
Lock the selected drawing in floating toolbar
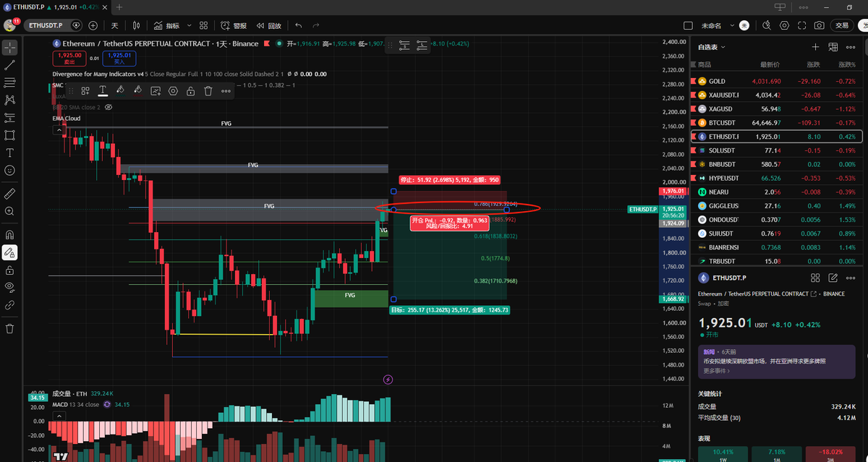click(x=190, y=91)
